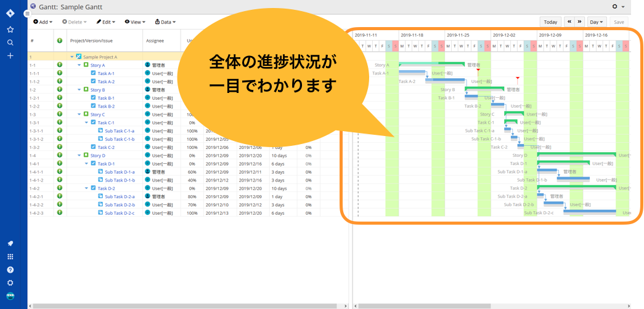Open the Data menu

pos(165,22)
